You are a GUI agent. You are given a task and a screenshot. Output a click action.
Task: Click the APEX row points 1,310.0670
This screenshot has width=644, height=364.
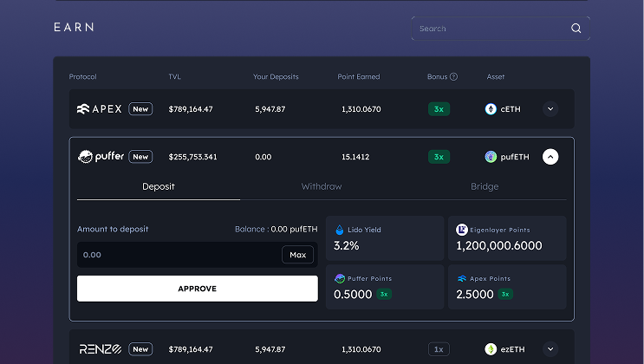[361, 109]
